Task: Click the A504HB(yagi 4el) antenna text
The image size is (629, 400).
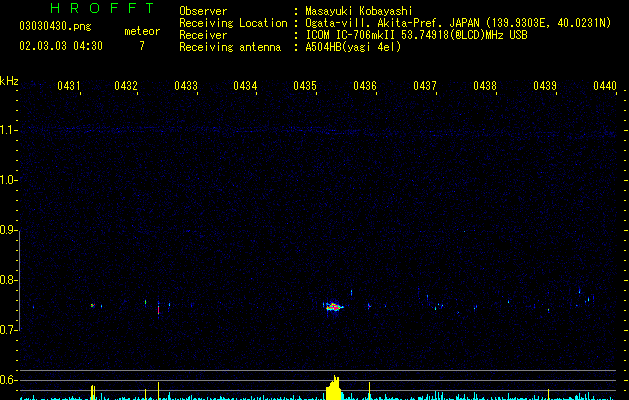Action: [353, 47]
